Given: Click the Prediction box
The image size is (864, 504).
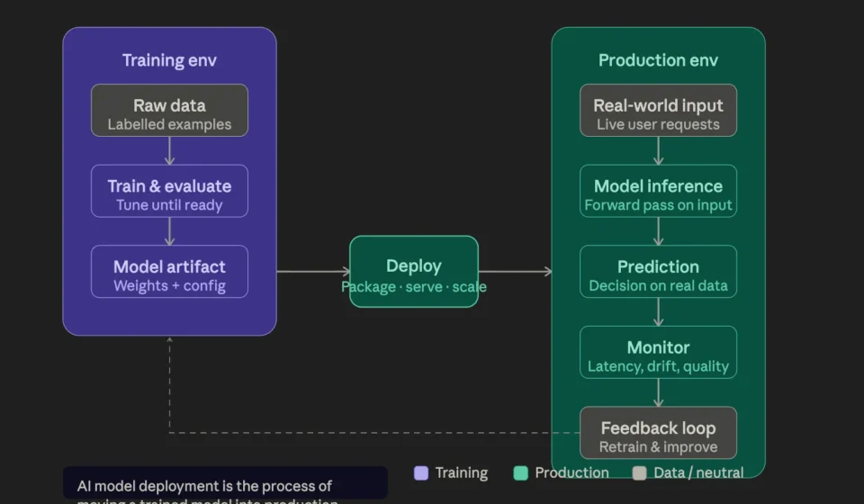Looking at the screenshot, I should 658,272.
